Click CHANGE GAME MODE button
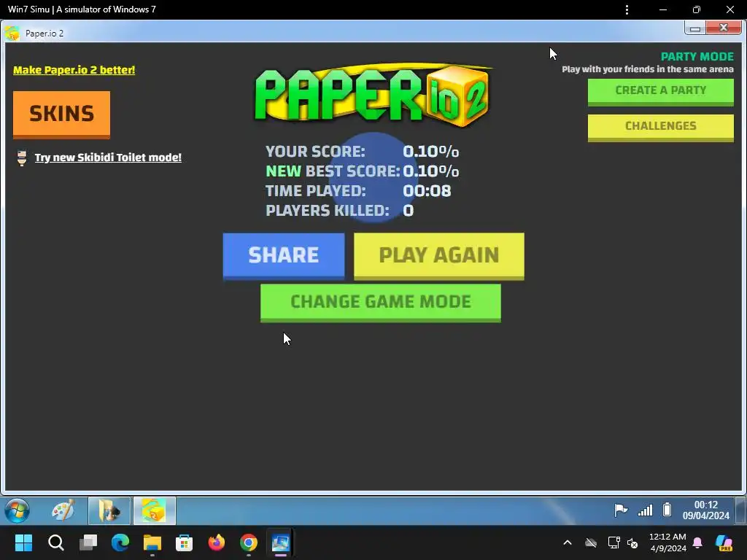Image resolution: width=747 pixels, height=560 pixels. pyautogui.click(x=380, y=303)
